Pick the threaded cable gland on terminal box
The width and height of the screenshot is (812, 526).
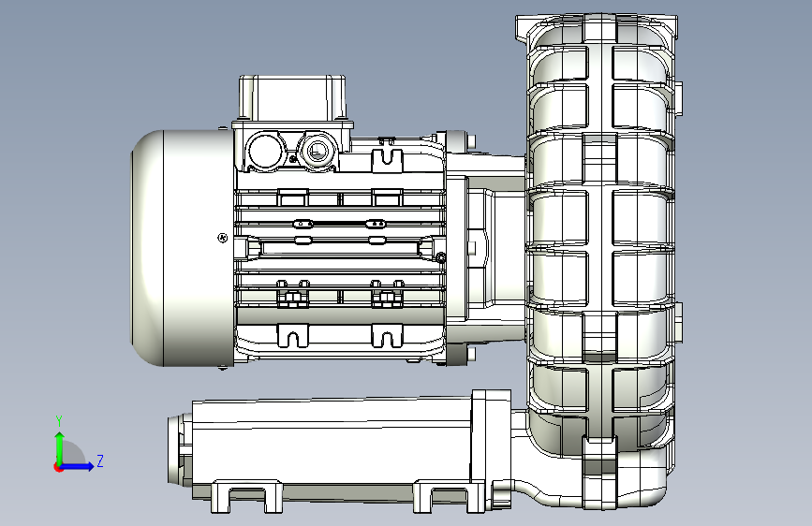(317, 151)
